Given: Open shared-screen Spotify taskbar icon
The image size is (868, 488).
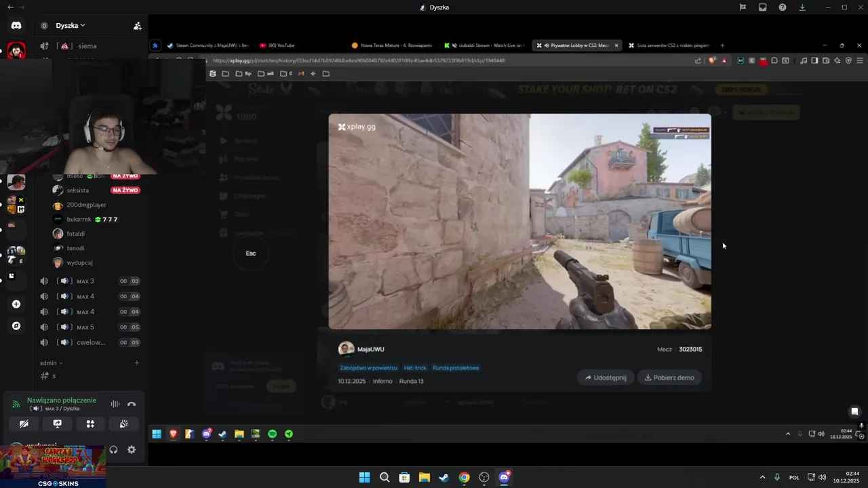Looking at the screenshot, I should tap(273, 434).
